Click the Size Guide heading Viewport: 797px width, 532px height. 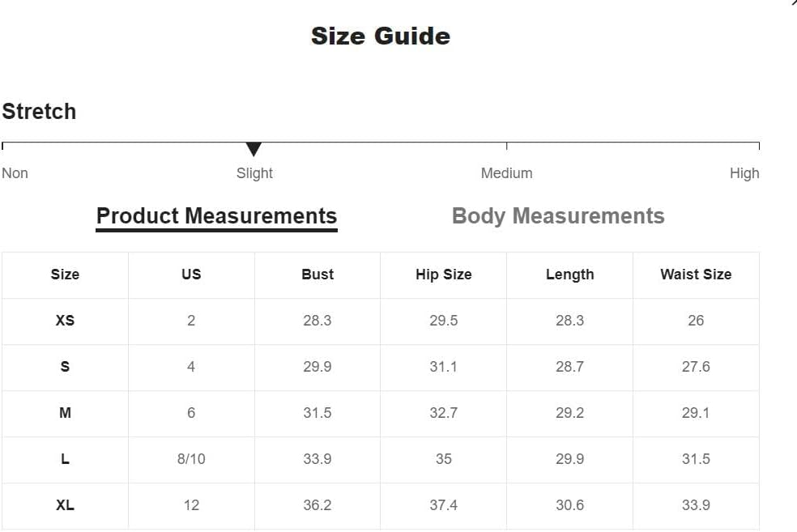point(381,36)
